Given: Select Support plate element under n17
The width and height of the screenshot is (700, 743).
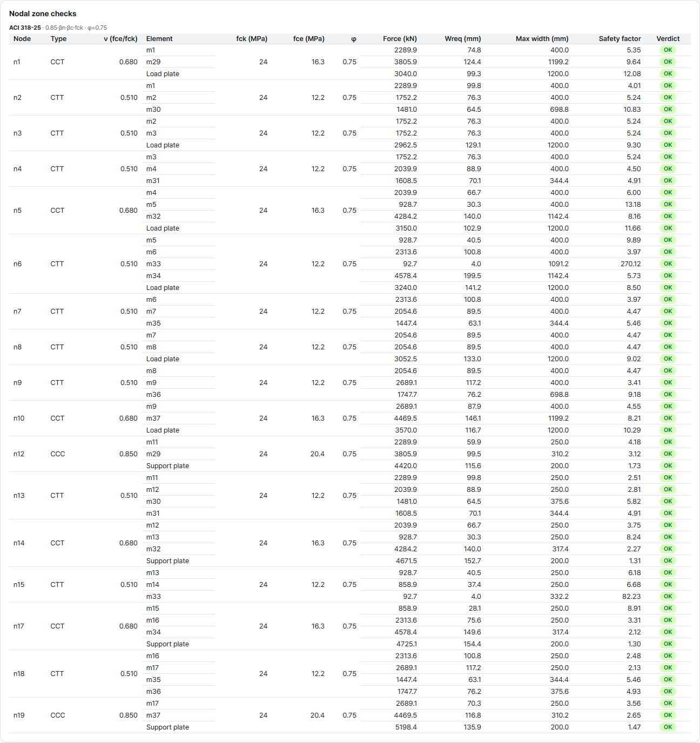Looking at the screenshot, I should pos(167,644).
